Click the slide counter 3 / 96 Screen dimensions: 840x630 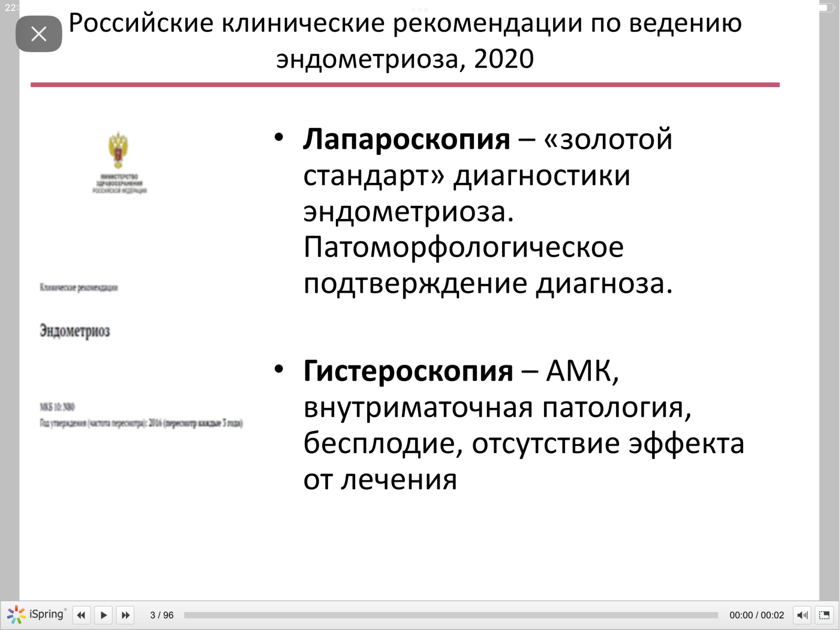click(x=162, y=615)
